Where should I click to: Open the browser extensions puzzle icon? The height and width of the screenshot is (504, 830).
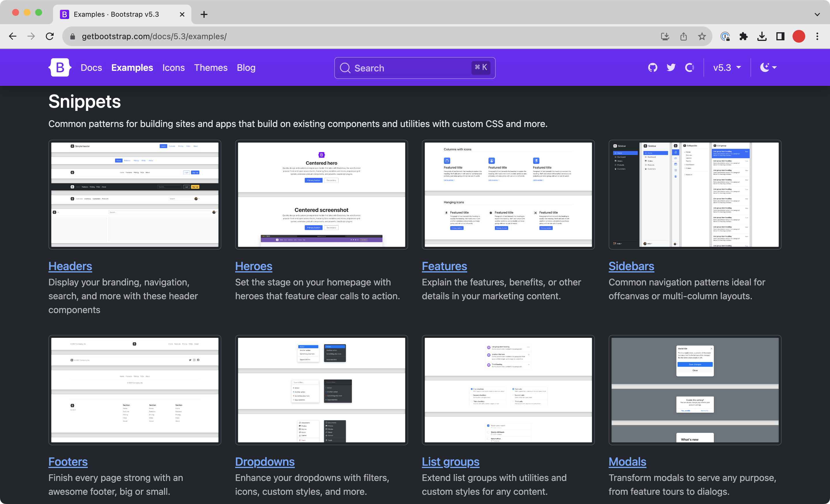744,36
